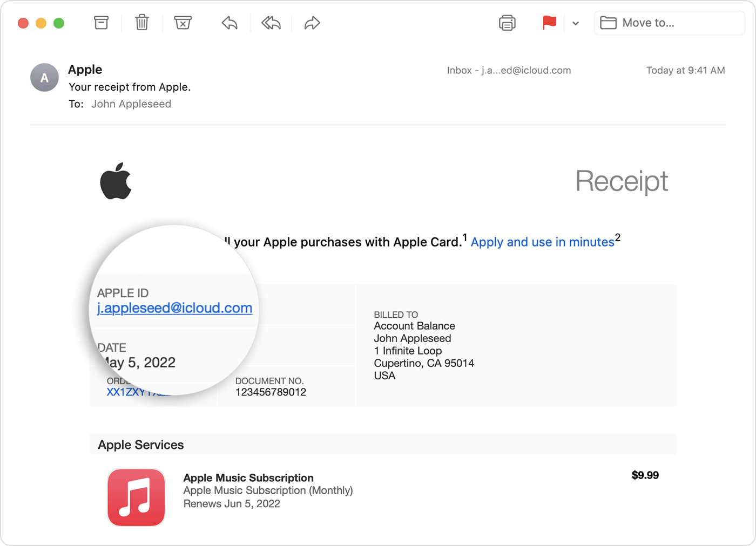756x546 pixels.
Task: Click recipient name John Appleseed
Action: [x=131, y=104]
